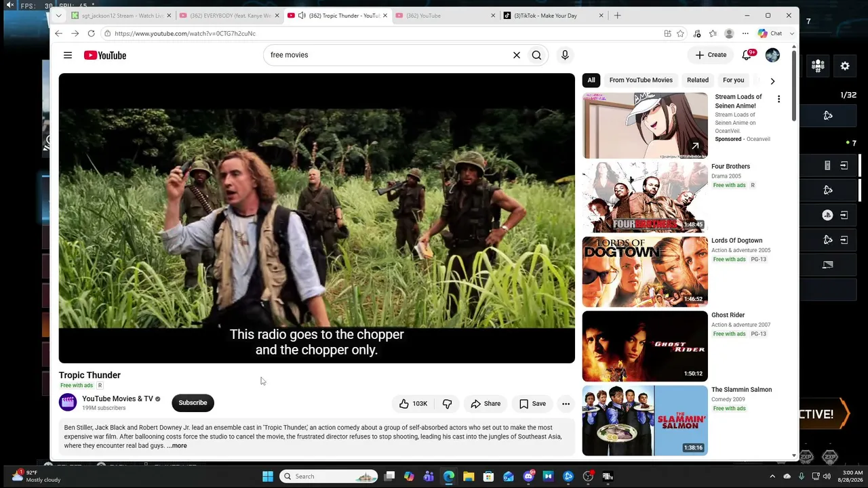This screenshot has height=488, width=868.
Task: Click the Ghost Rider thumbnail
Action: click(x=645, y=346)
